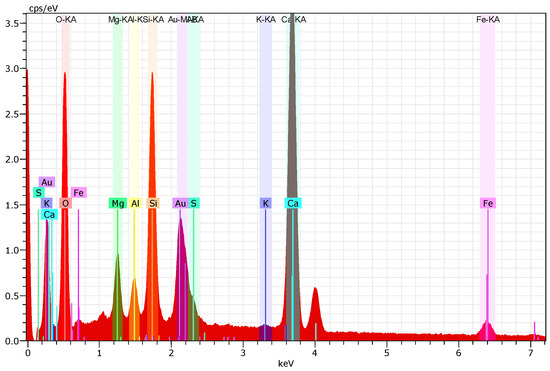Click the low-energy blue K label
The image size is (550, 371).
[46, 203]
